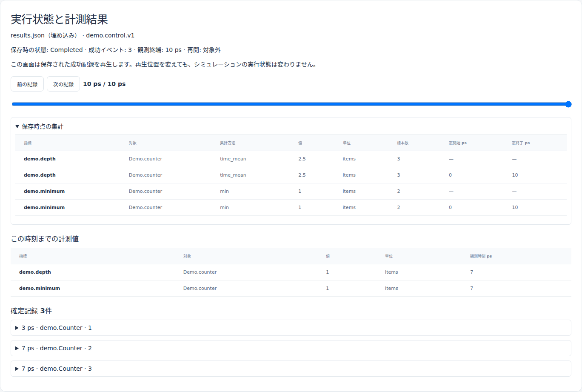Click the 保存時の状態: Completed status line
The width and height of the screenshot is (582, 392).
click(116, 50)
